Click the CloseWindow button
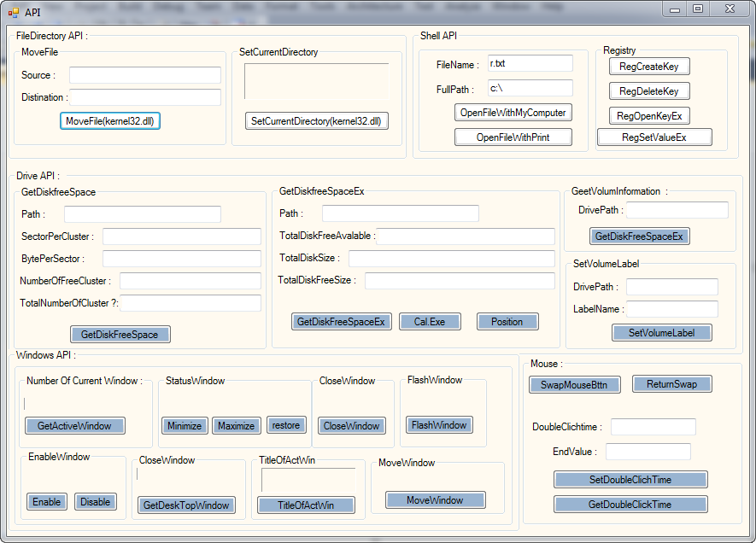756x543 pixels. 351,426
